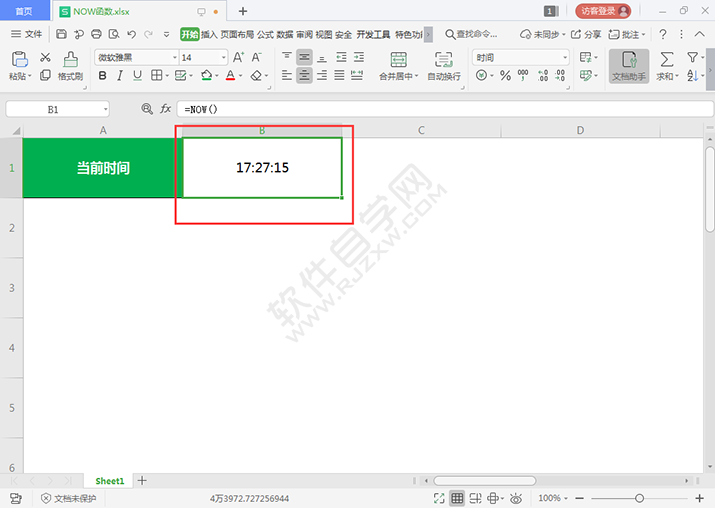
Task: Expand Merge and Center dropdown (合并居中)
Action: 416,76
